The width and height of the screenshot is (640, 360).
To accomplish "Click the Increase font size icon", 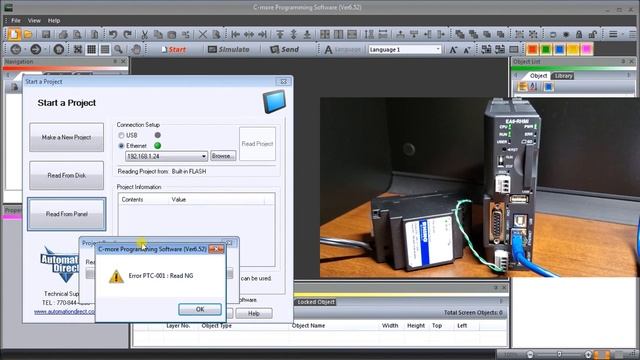I will coord(453,50).
